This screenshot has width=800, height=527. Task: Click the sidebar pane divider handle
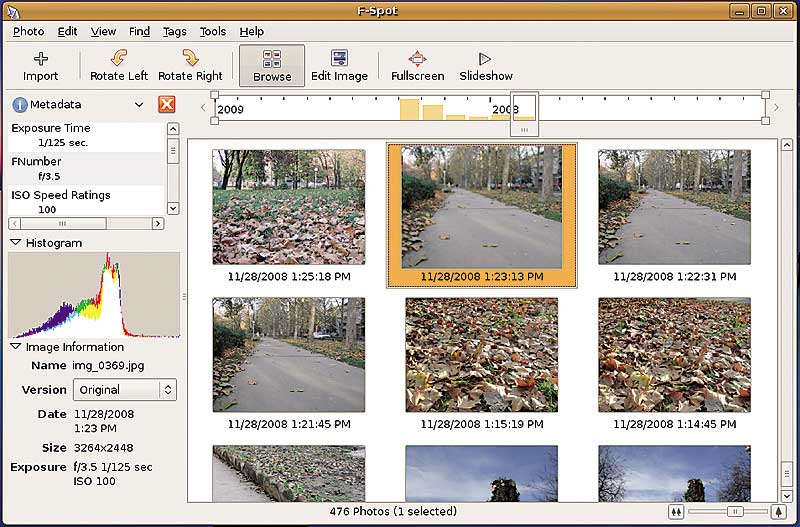point(184,296)
